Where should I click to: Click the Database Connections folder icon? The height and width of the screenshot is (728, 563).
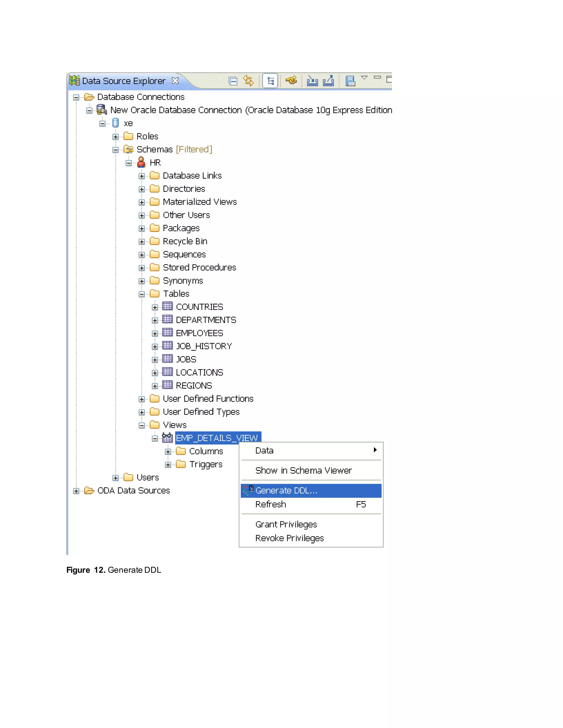coord(89,97)
